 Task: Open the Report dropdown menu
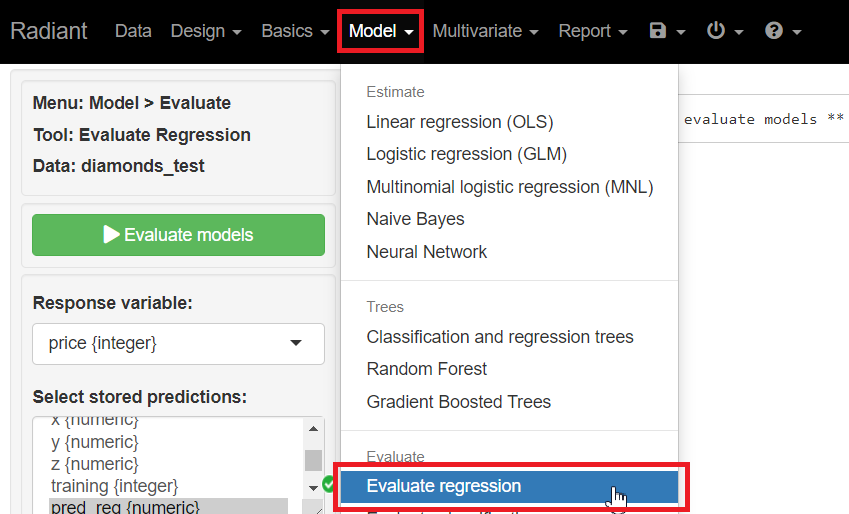592,31
